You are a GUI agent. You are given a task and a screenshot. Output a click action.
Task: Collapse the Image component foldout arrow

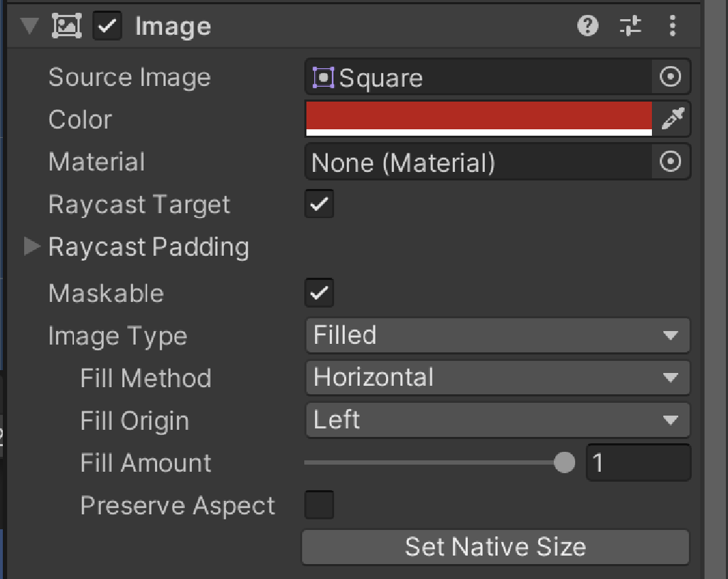(29, 27)
